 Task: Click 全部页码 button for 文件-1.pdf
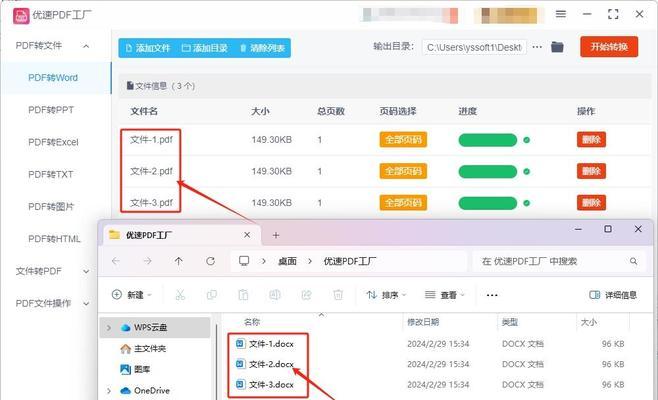coord(403,140)
